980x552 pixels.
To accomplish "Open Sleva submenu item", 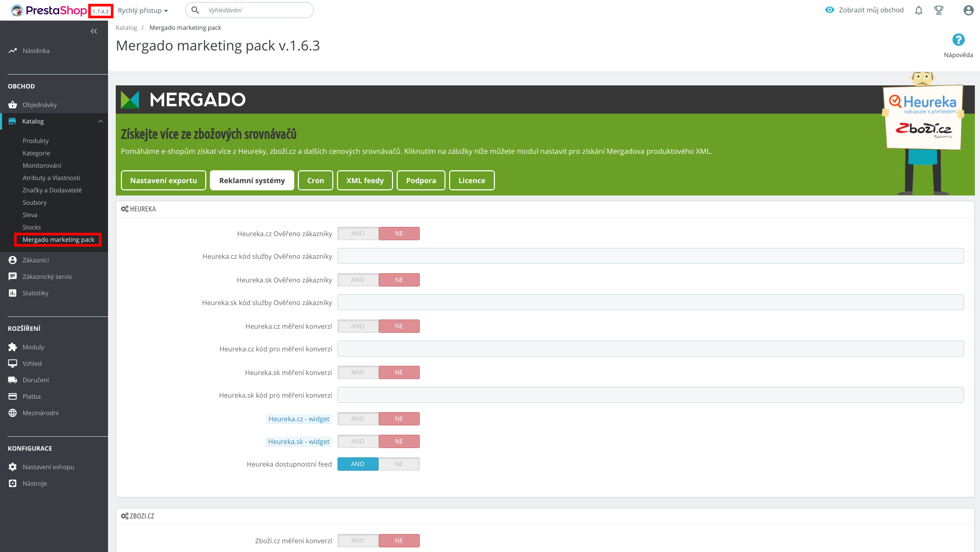I will click(30, 215).
